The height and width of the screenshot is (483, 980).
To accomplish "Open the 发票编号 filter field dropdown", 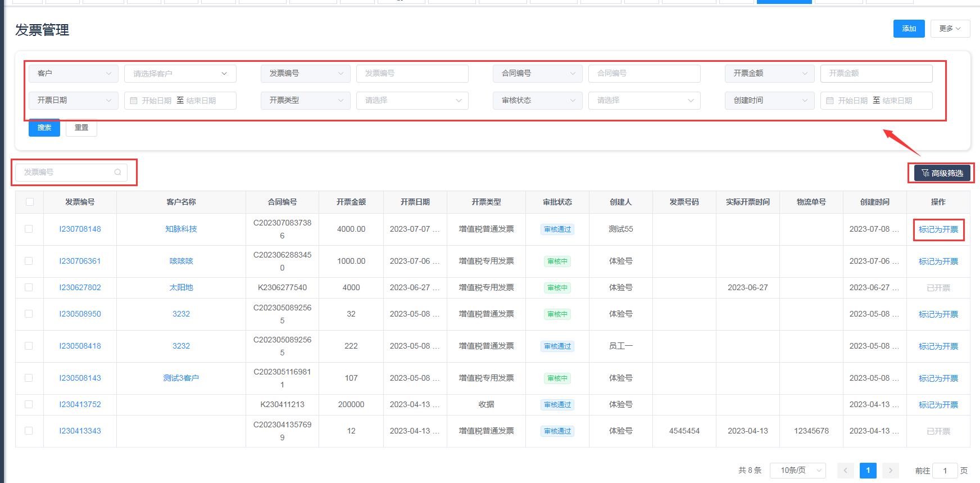I will 306,74.
